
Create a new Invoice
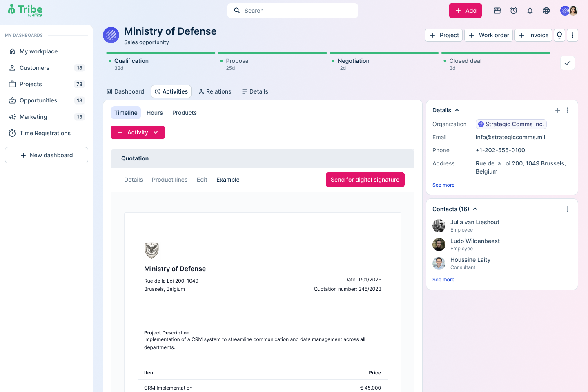[x=533, y=35]
